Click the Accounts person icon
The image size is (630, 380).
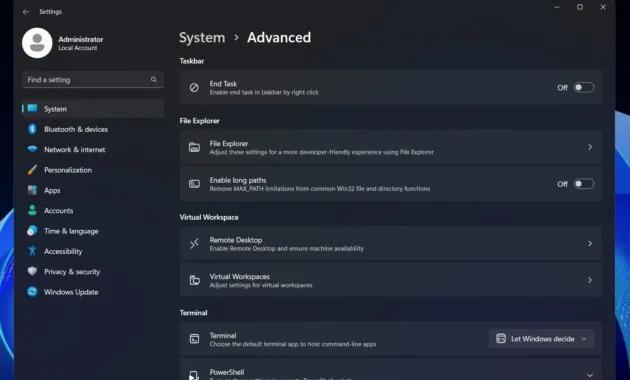[x=33, y=210]
